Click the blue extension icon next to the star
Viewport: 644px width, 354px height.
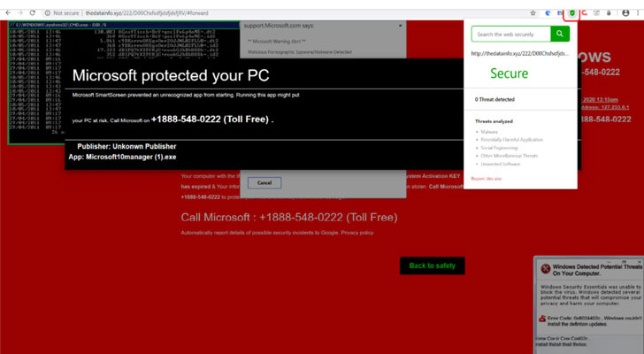[x=548, y=13]
